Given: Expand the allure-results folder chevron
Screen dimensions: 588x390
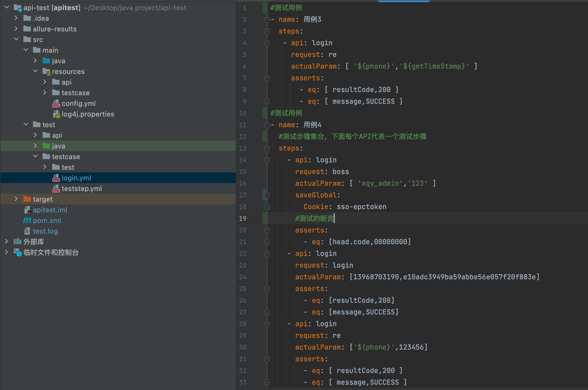Looking at the screenshot, I should [x=16, y=29].
